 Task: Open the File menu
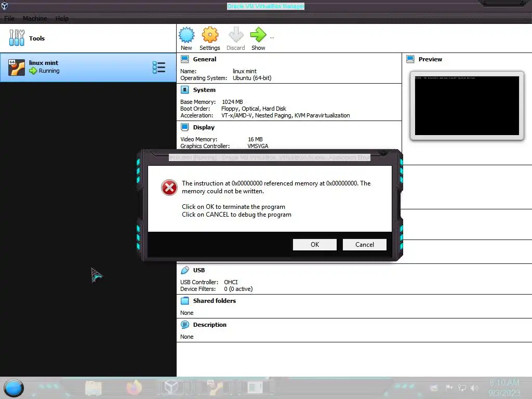point(9,18)
